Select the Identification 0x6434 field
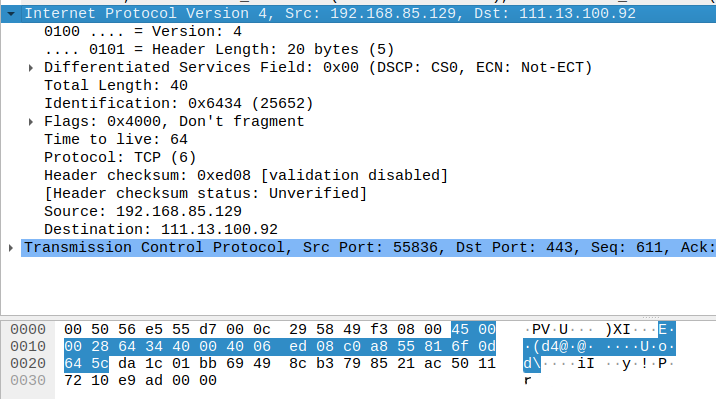 coord(179,103)
